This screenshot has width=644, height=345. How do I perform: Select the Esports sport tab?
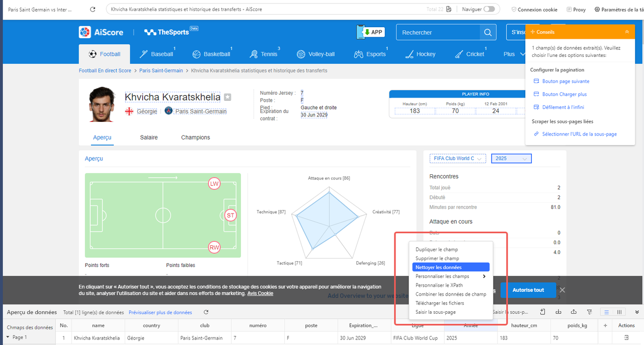370,54
